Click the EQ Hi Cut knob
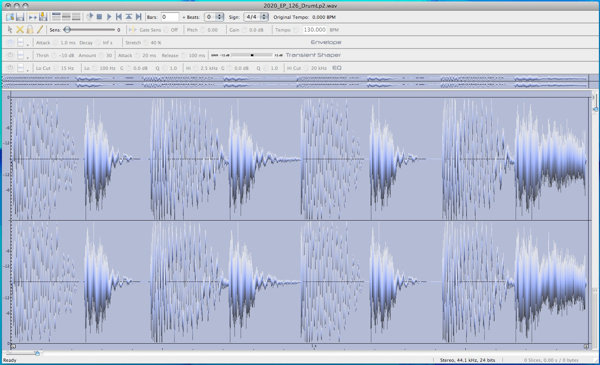The image size is (600, 365). 306,68
